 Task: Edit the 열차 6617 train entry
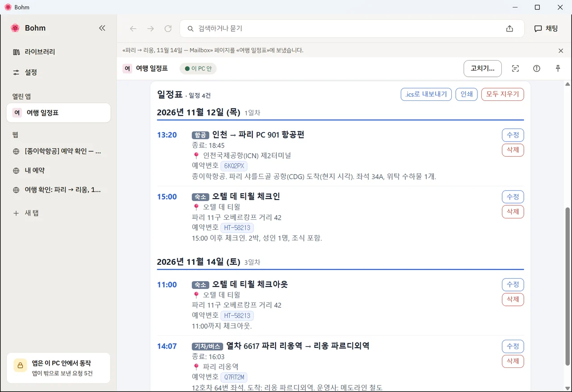513,346
